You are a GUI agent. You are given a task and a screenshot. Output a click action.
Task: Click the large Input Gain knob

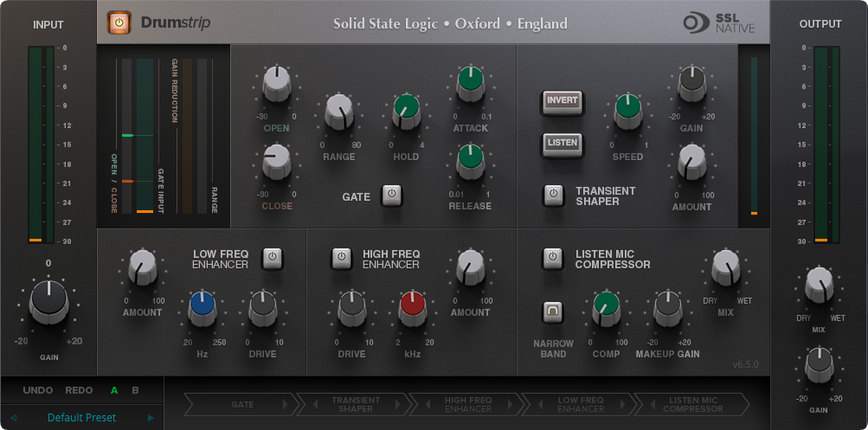click(48, 302)
